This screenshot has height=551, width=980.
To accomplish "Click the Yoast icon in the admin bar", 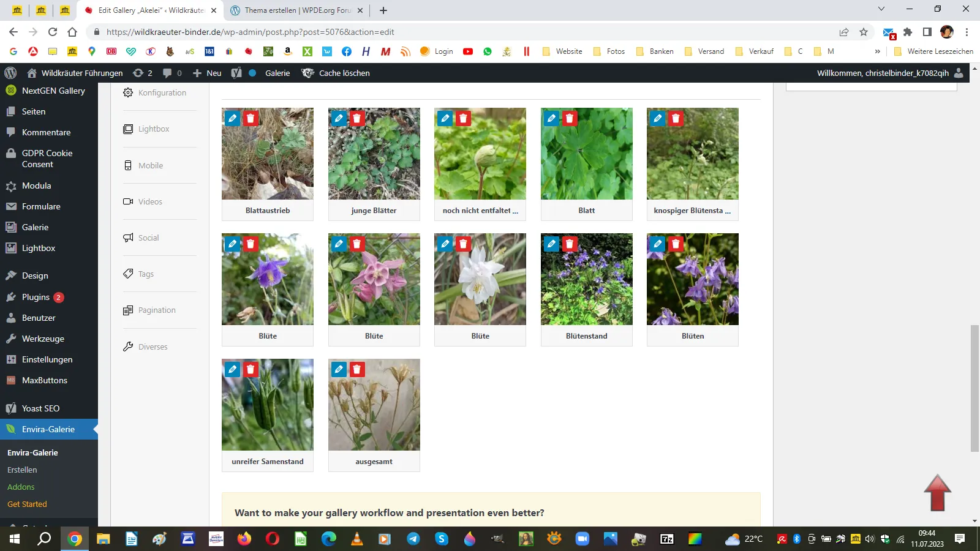I will [236, 73].
